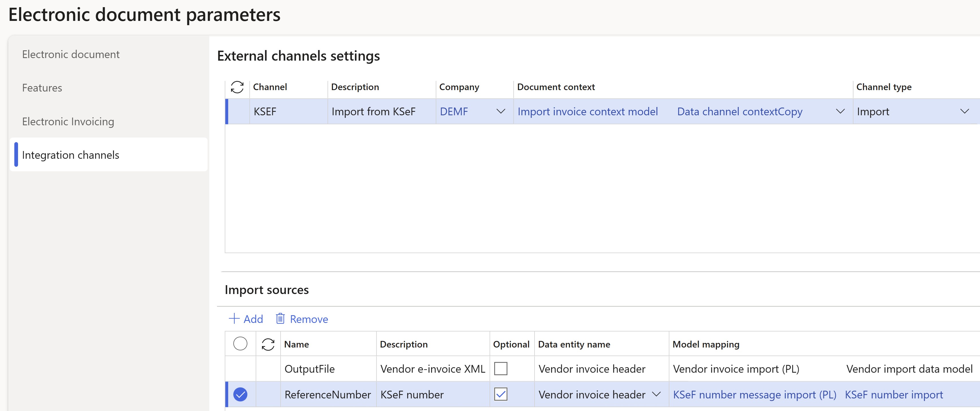This screenshot has height=411, width=980.
Task: Sort by the Channel column header
Action: [x=270, y=87]
